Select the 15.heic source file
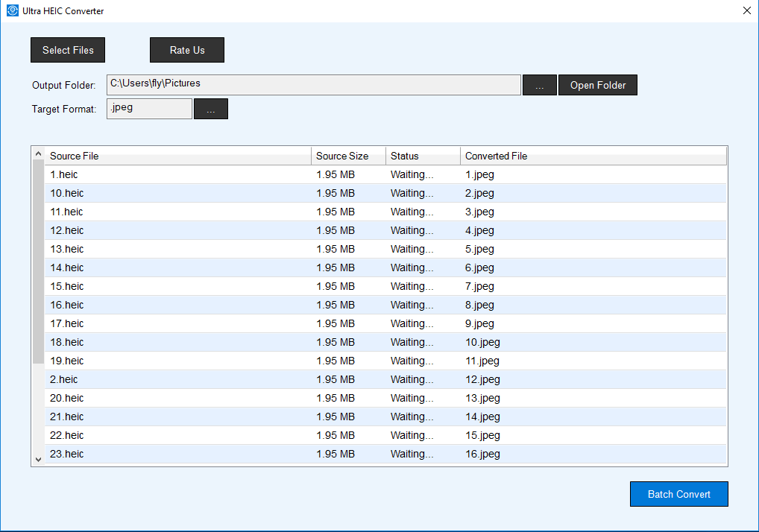Viewport: 759px width, 532px height. tap(67, 286)
